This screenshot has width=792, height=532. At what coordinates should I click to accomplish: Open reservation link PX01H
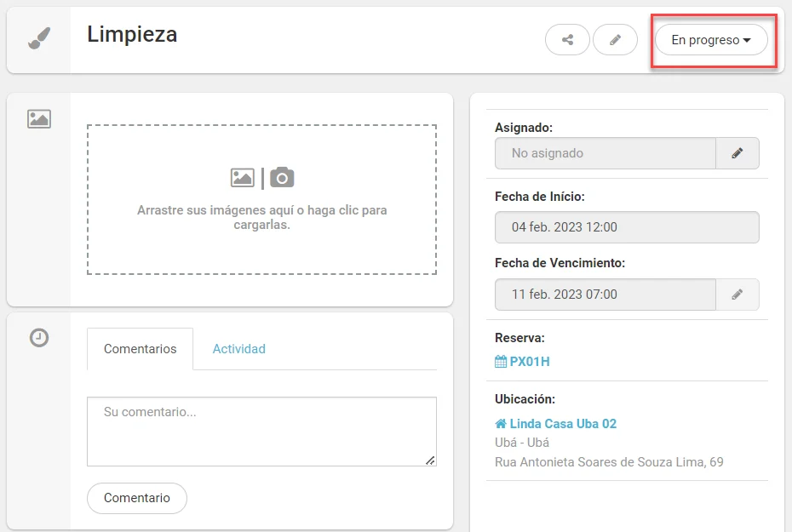pos(530,362)
